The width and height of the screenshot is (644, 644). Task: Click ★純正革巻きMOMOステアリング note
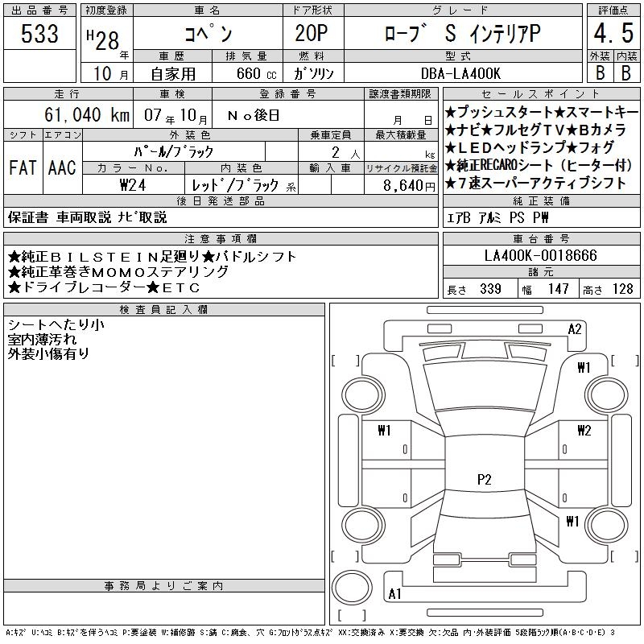118,272
